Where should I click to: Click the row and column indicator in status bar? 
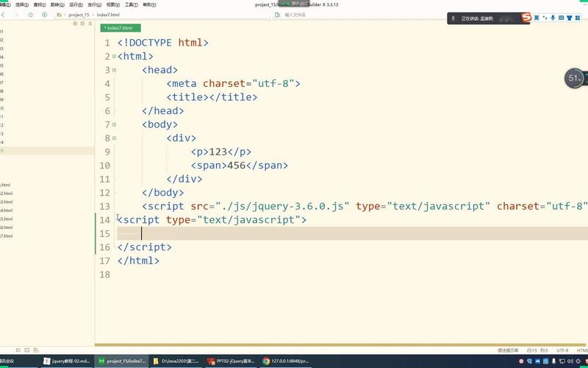(x=537, y=350)
